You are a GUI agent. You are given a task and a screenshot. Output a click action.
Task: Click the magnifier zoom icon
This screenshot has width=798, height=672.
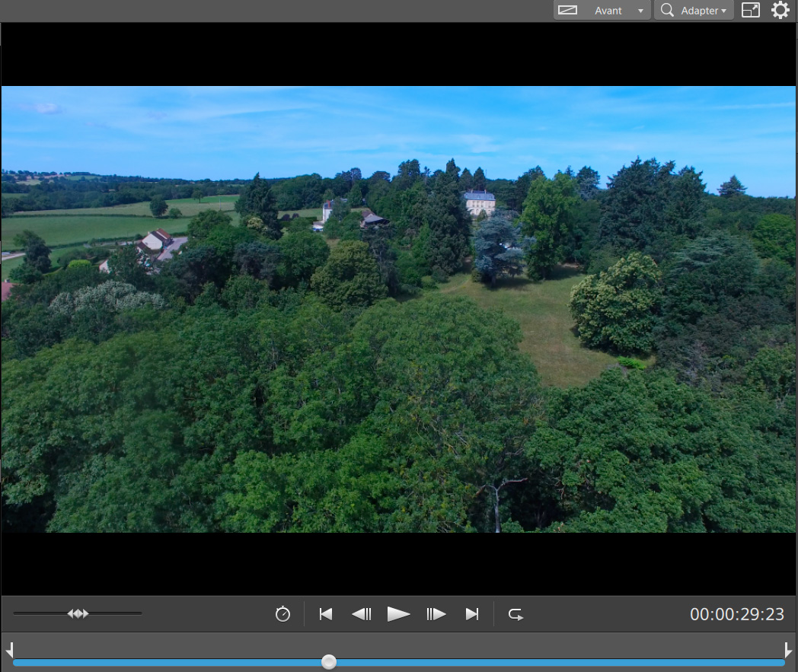(667, 11)
